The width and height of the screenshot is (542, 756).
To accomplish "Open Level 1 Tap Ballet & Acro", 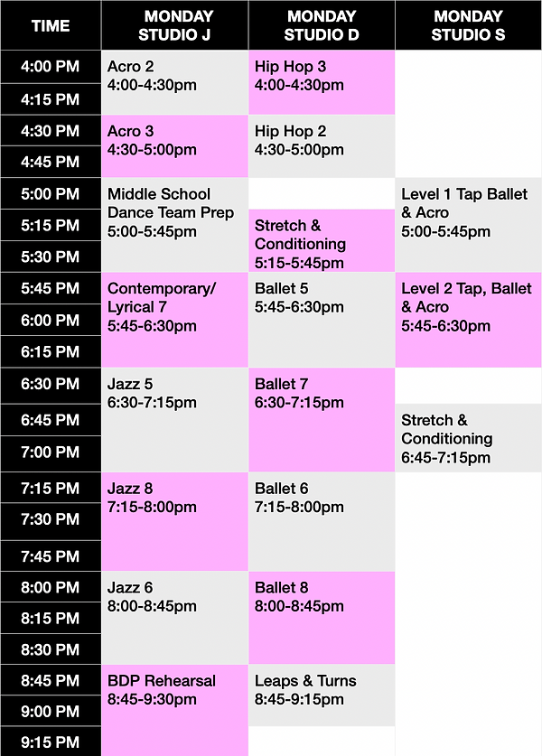I will pyautogui.click(x=468, y=225).
